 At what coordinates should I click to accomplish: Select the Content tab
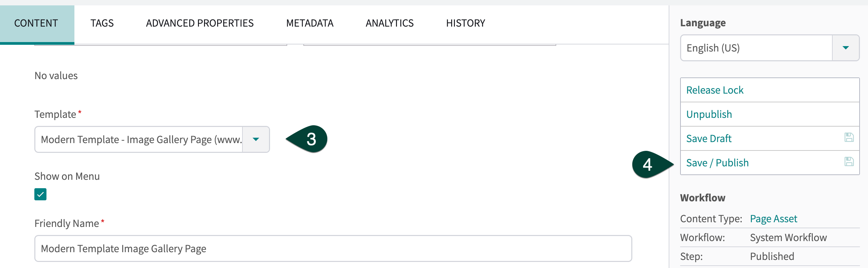[36, 23]
